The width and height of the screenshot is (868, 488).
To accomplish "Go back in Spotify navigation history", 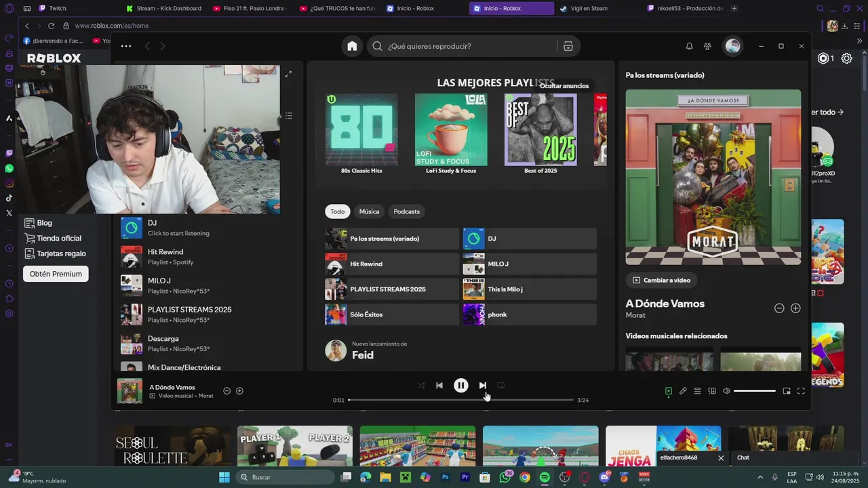I will (x=147, y=46).
